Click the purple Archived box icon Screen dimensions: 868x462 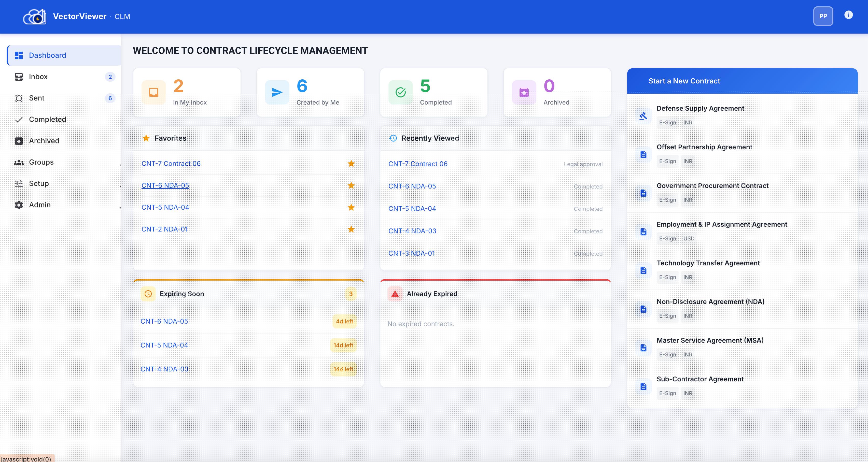coord(524,92)
